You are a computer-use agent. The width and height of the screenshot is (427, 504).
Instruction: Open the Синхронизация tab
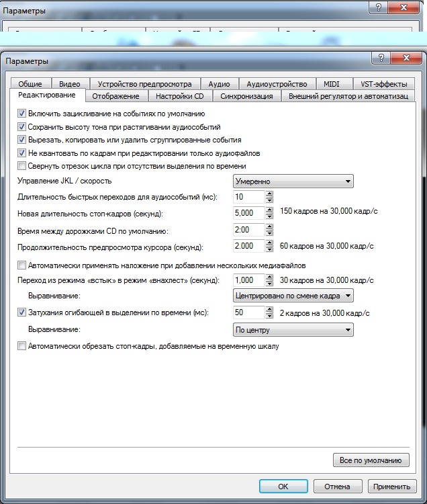pos(246,96)
